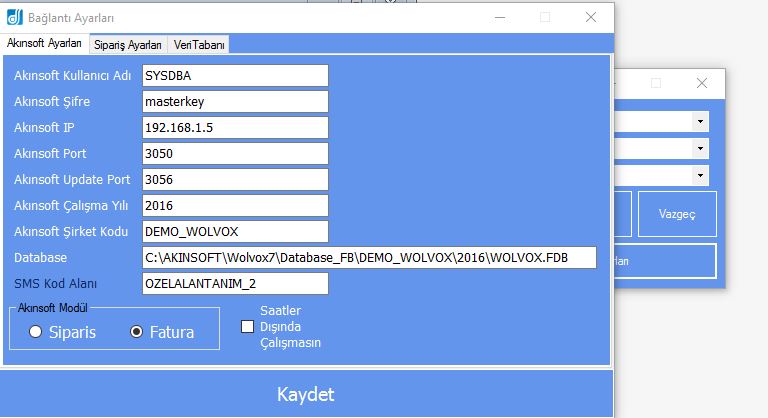The image size is (768, 418).
Task: Open the Sipariş Ayarları tab
Action: (x=128, y=45)
